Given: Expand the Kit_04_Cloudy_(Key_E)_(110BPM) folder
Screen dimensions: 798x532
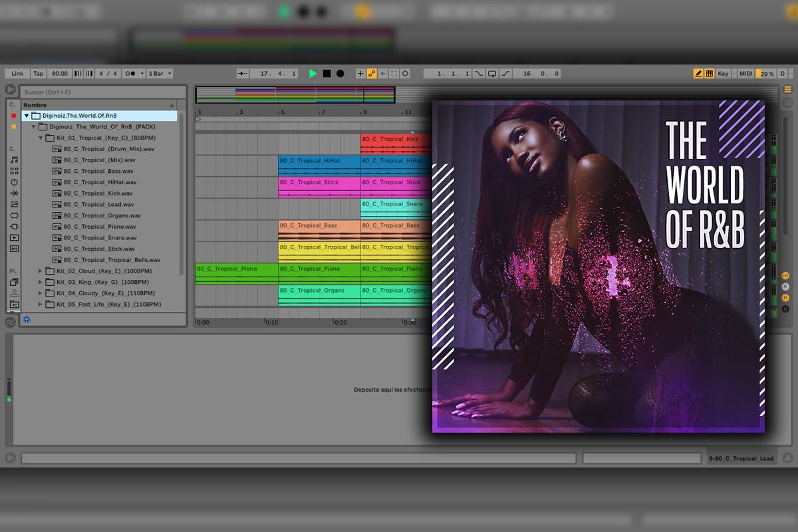Looking at the screenshot, I should tap(41, 293).
